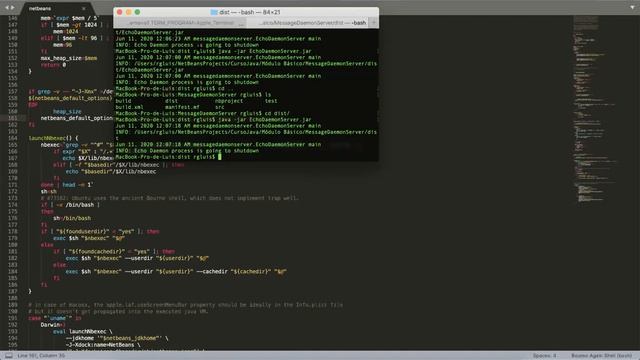
Task: Toggle the side bar icon in status bar
Action: (9, 356)
